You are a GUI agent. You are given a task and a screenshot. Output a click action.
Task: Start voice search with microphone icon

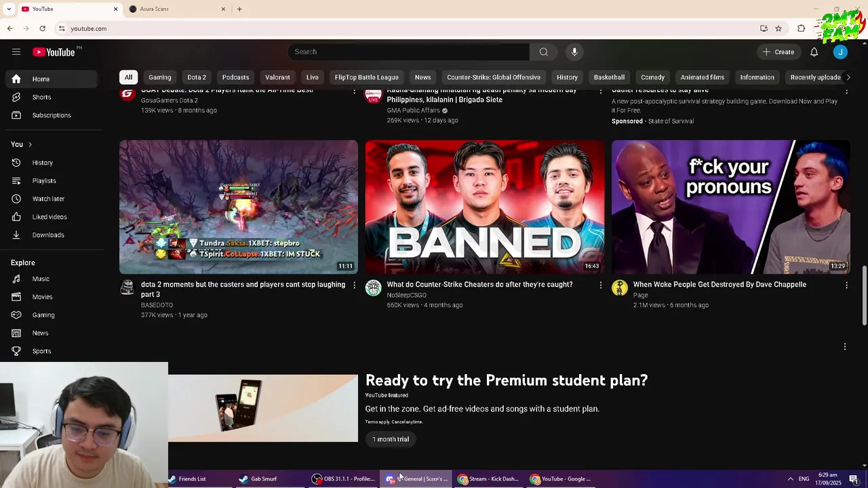click(x=574, y=52)
